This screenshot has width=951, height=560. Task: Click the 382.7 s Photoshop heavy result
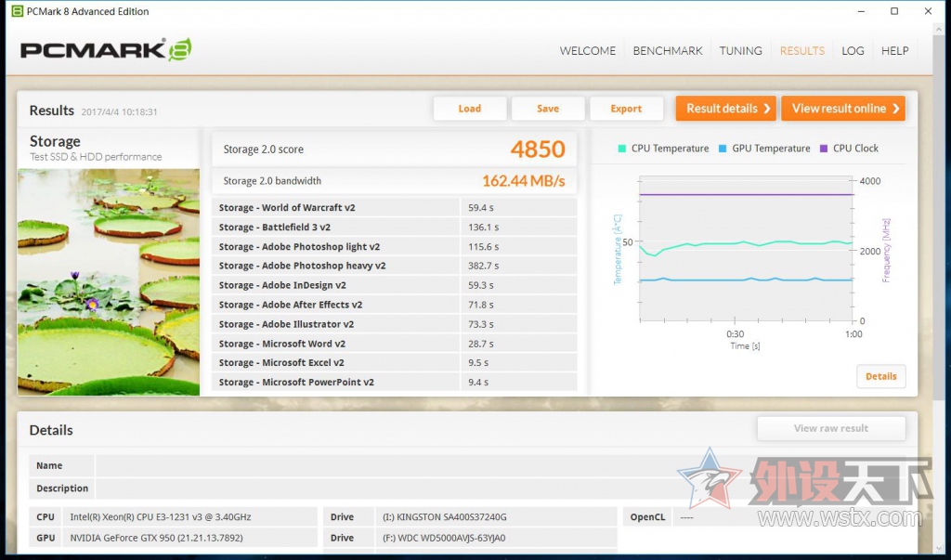click(483, 266)
